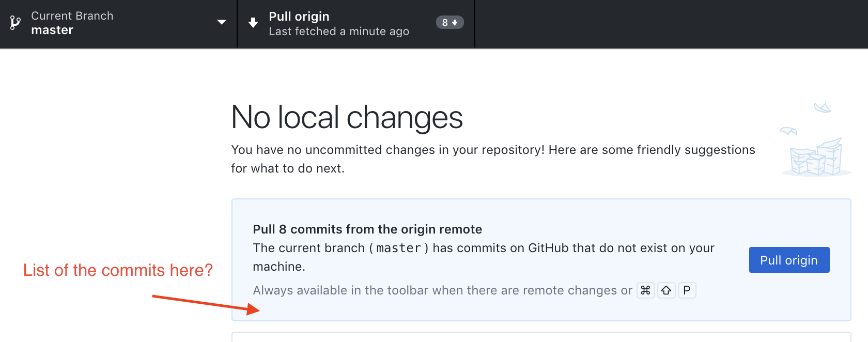Screen dimensions: 868x342
Task: Click the downward pull arrow icon
Action: click(x=253, y=23)
